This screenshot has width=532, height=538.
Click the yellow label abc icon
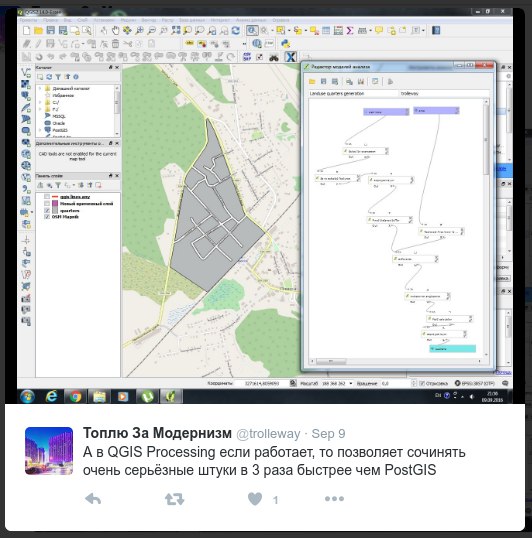point(189,43)
